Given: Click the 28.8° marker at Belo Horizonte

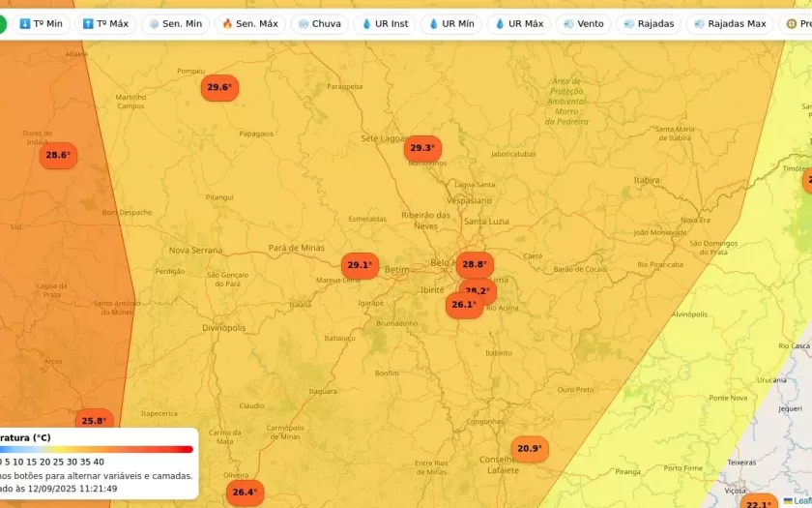Looking at the screenshot, I should [x=475, y=264].
